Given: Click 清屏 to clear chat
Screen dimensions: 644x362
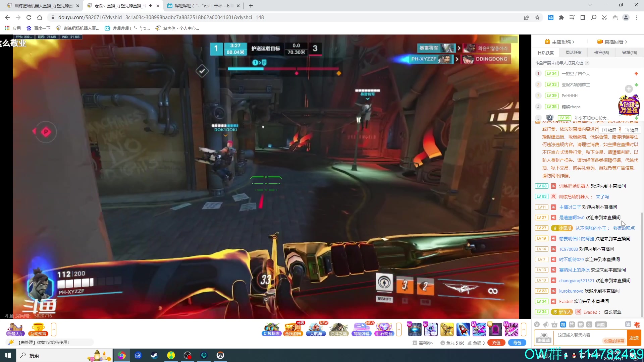Looking at the screenshot, I should (631, 130).
